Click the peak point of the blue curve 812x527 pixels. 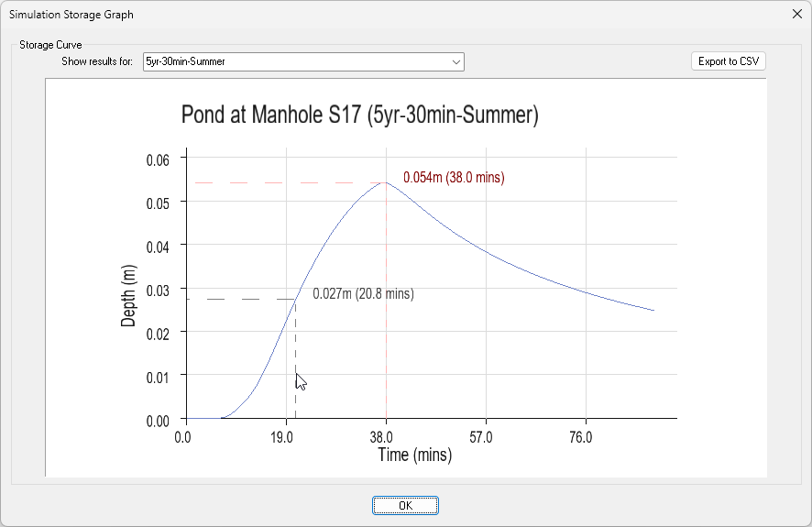[x=383, y=182]
